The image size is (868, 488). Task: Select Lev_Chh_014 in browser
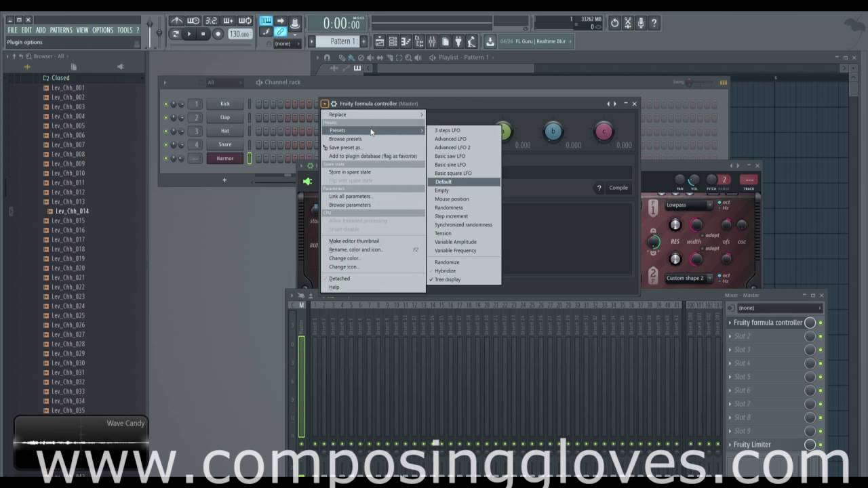coord(72,211)
